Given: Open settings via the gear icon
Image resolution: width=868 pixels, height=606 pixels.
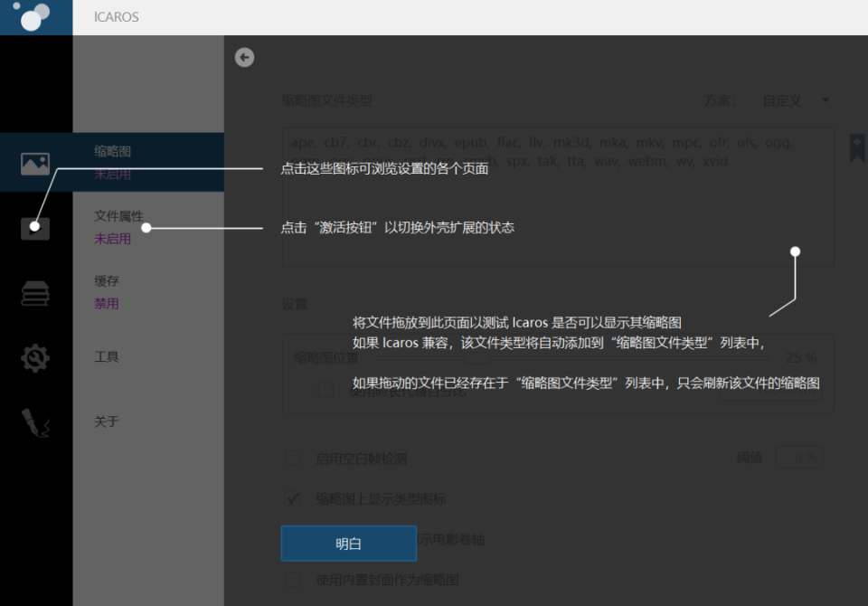Looking at the screenshot, I should (x=34, y=357).
